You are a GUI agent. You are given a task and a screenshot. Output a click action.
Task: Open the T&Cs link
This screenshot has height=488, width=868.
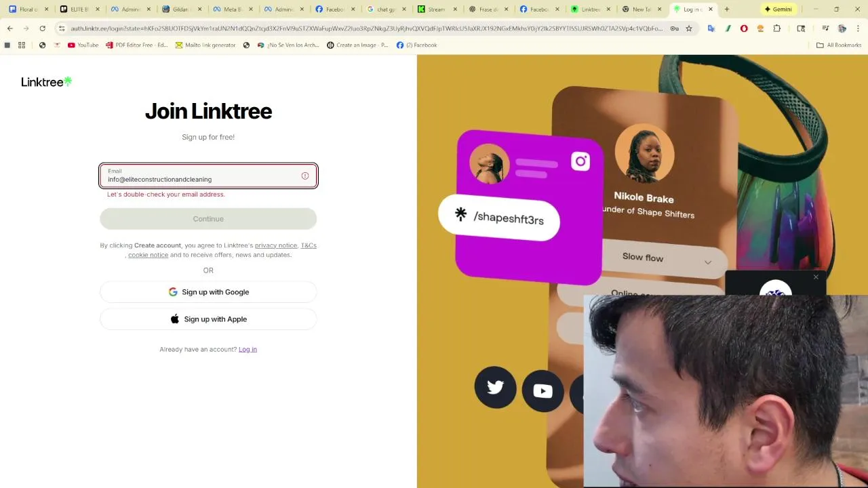pyautogui.click(x=309, y=245)
